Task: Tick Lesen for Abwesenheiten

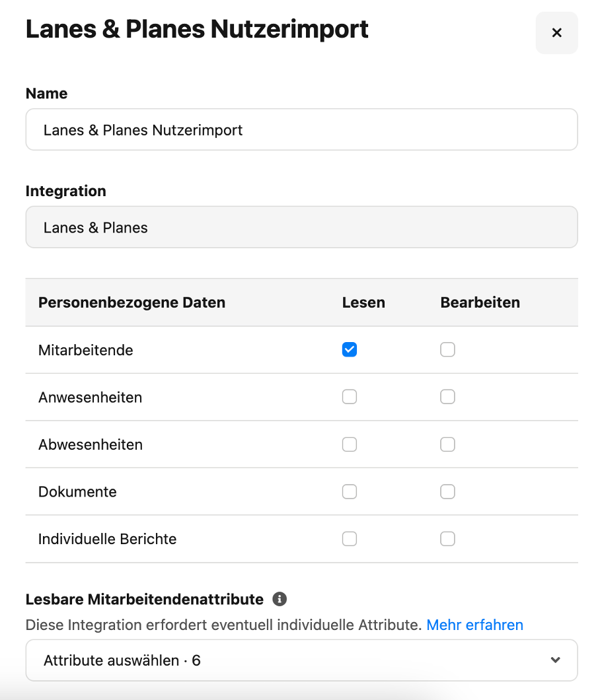Action: [350, 444]
